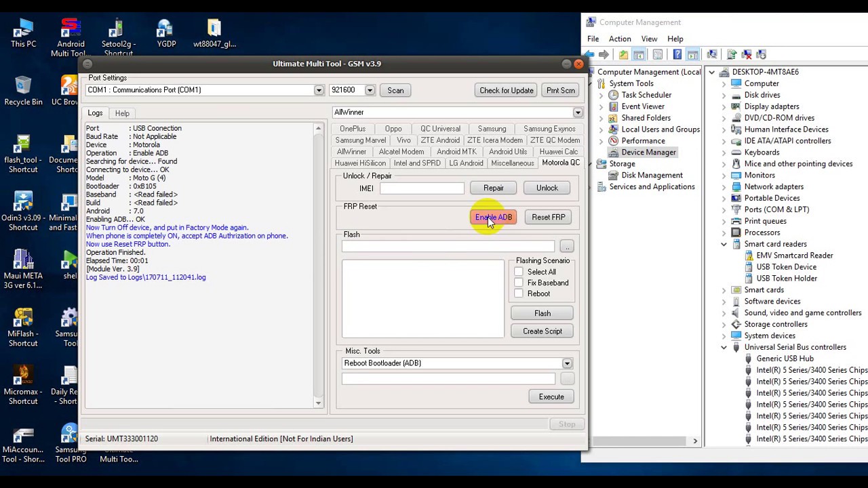Click the Up one level folder icon
This screenshot has height=488, width=868.
click(623, 54)
